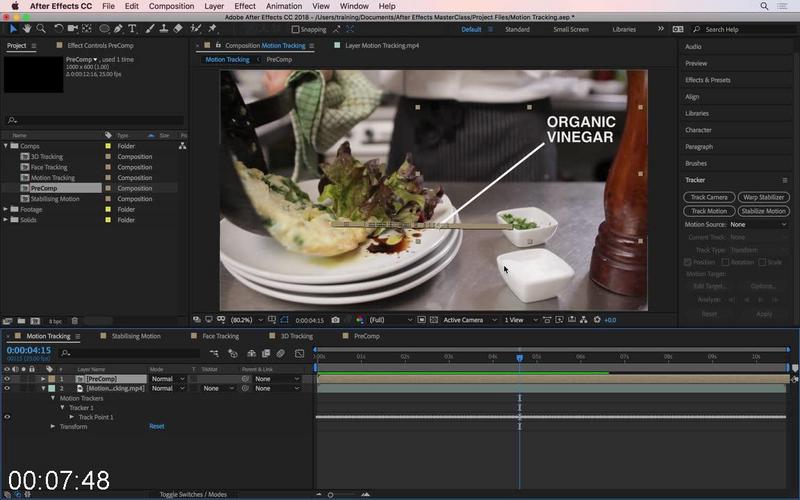Toggle the Position checkbox in Tracker
The image size is (800, 500).
pos(687,262)
